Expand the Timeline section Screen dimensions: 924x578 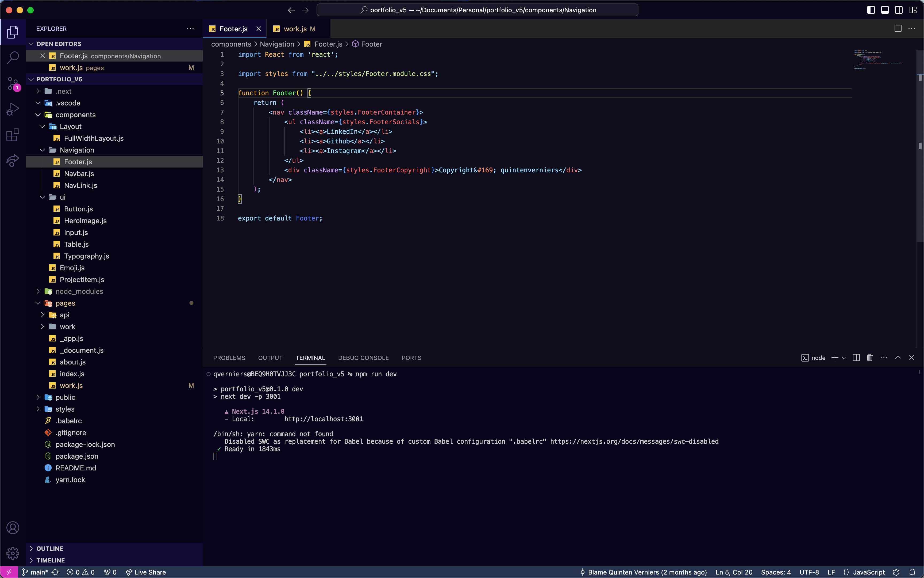(x=114, y=560)
